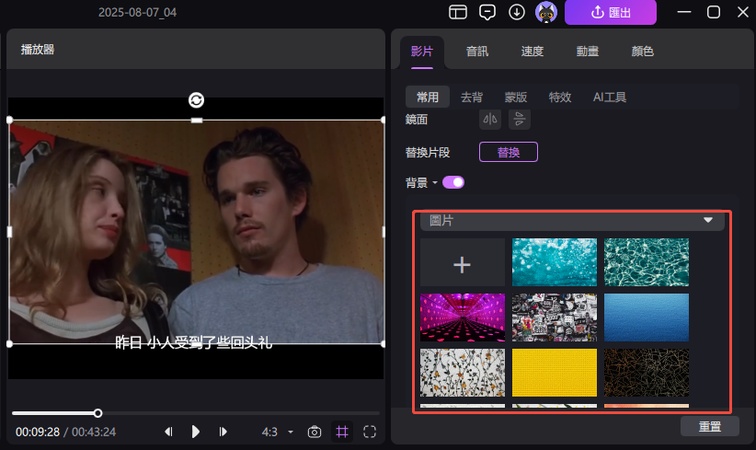The image size is (756, 450).
Task: Play the video preview
Action: (x=195, y=432)
